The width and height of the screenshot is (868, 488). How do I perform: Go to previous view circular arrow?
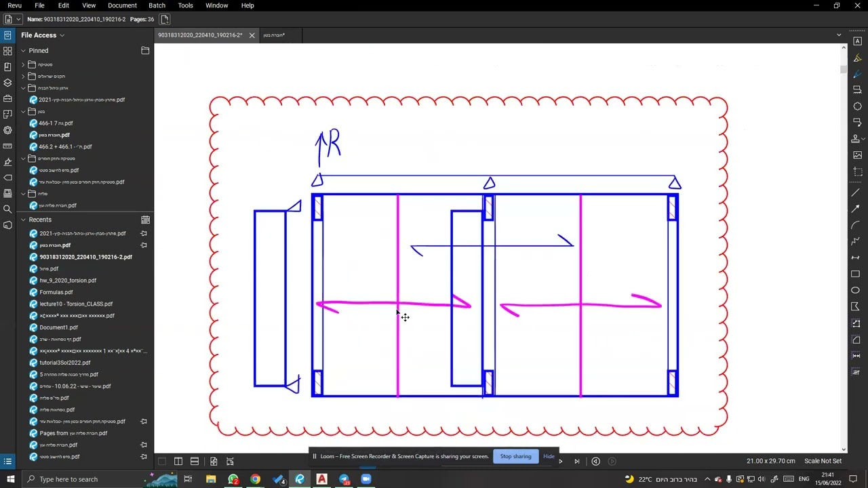pos(595,462)
